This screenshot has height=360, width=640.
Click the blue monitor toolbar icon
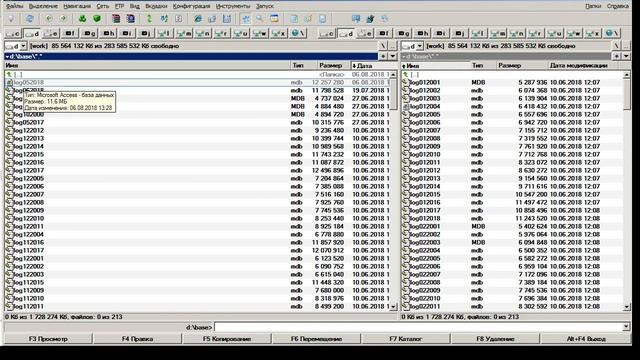[356, 19]
